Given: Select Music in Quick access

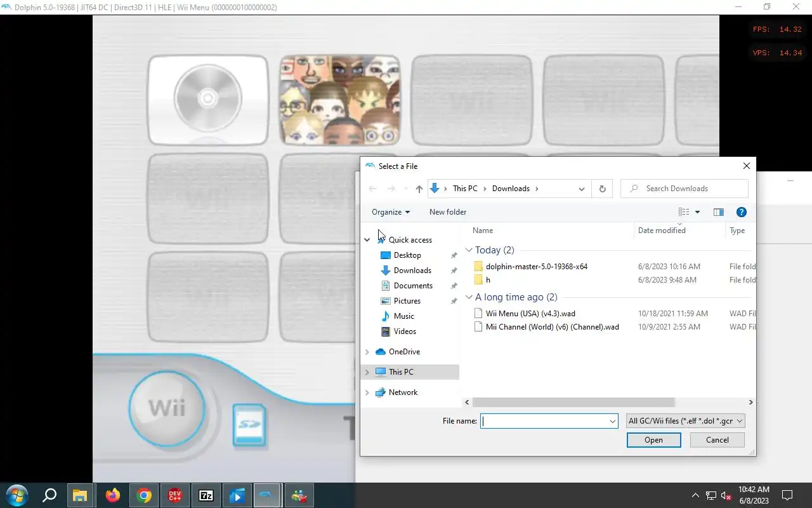Looking at the screenshot, I should tap(404, 316).
